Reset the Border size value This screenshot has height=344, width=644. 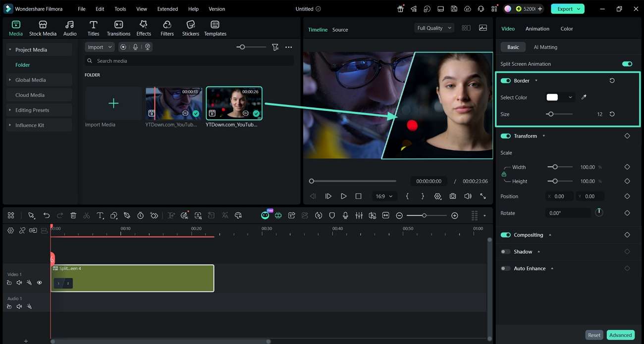coord(612,114)
